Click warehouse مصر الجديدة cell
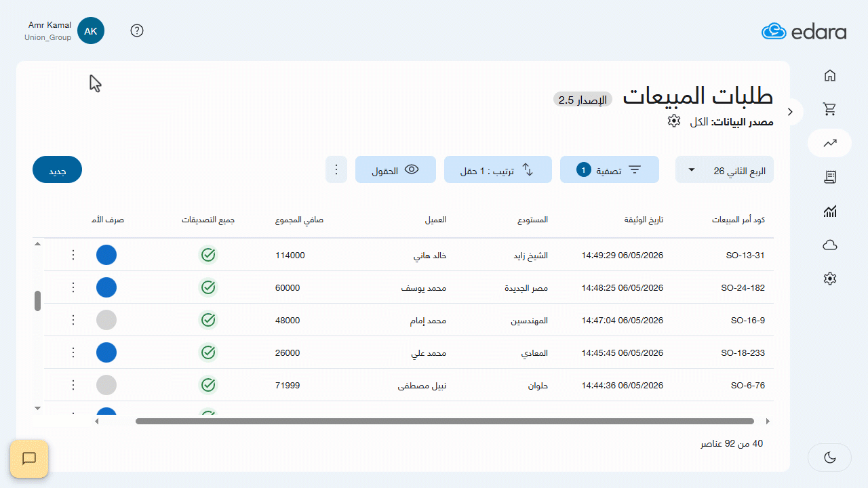The height and width of the screenshot is (488, 868). (x=526, y=288)
